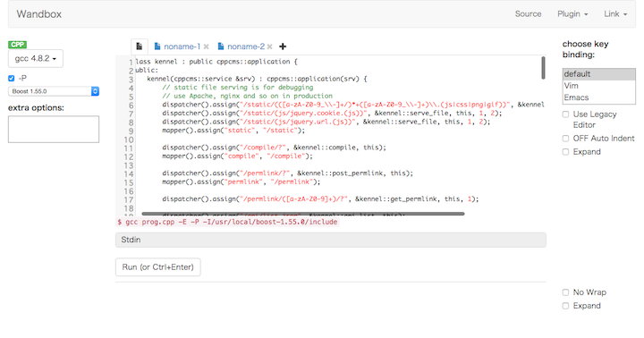The width and height of the screenshot is (644, 338).
Task: Click the extra options text area
Action: coord(54,129)
